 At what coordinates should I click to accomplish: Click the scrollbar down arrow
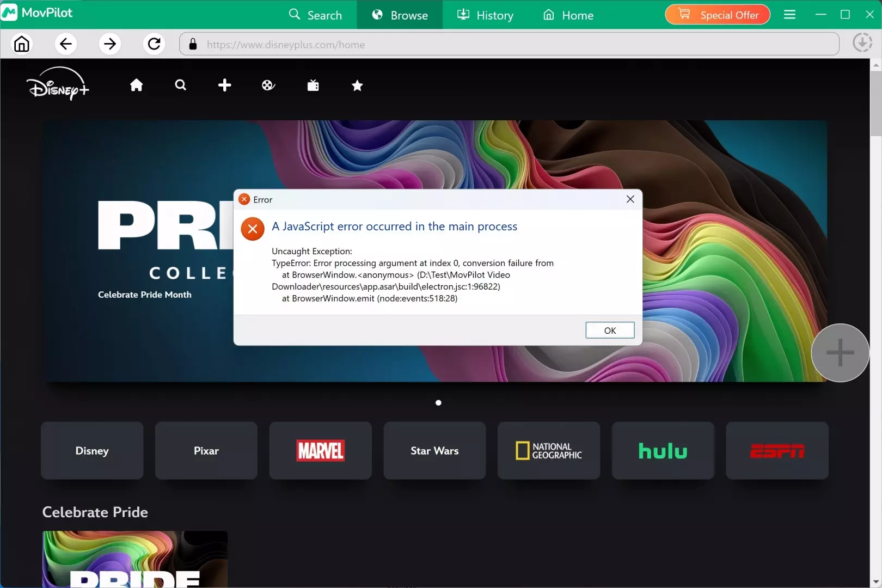click(876, 582)
